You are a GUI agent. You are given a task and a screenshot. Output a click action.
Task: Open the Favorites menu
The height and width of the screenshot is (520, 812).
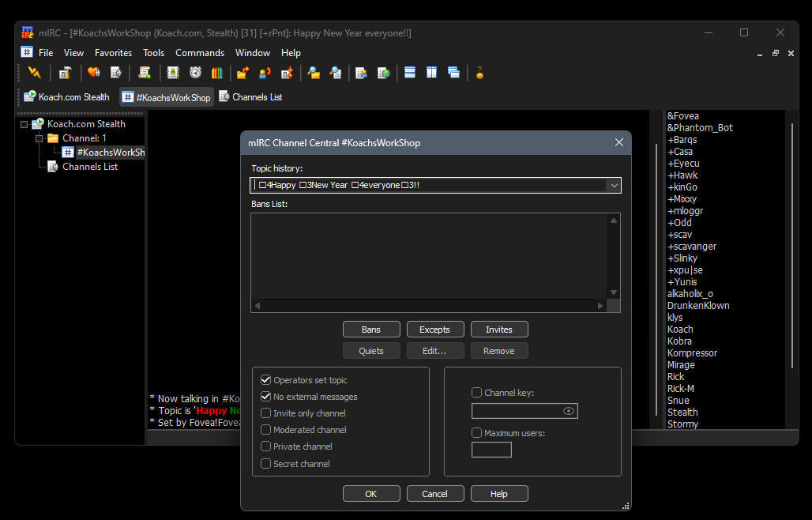tap(113, 53)
